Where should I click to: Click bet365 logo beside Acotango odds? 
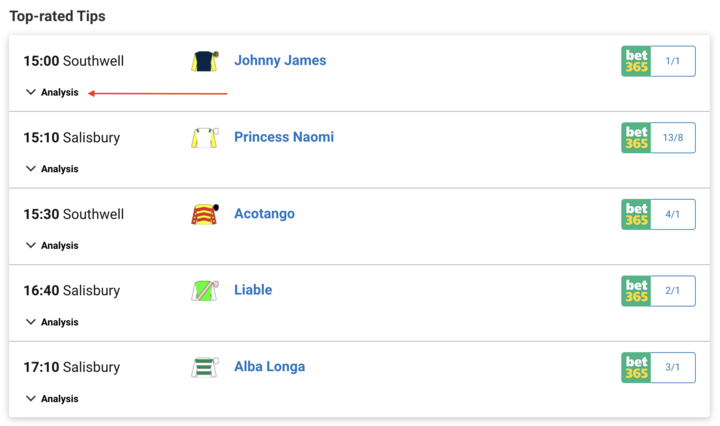(636, 214)
